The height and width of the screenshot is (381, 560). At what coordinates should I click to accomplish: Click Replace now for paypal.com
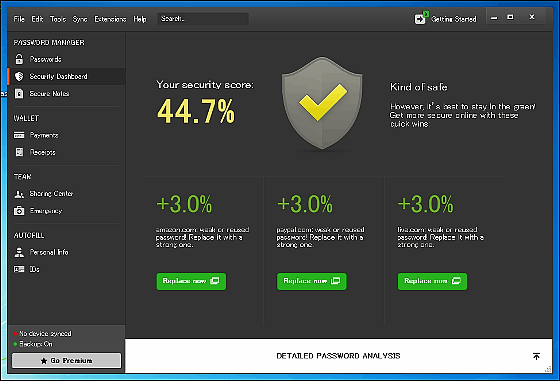point(312,281)
